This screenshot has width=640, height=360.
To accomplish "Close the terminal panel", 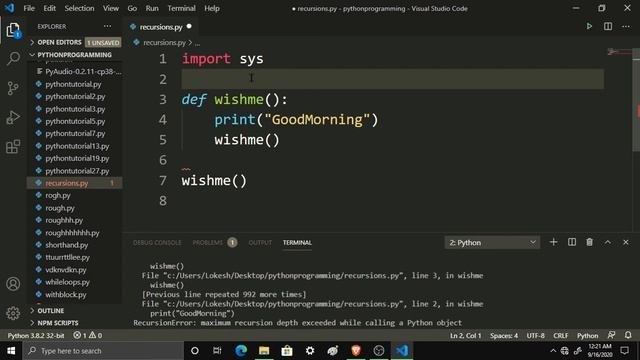I will tap(626, 242).
